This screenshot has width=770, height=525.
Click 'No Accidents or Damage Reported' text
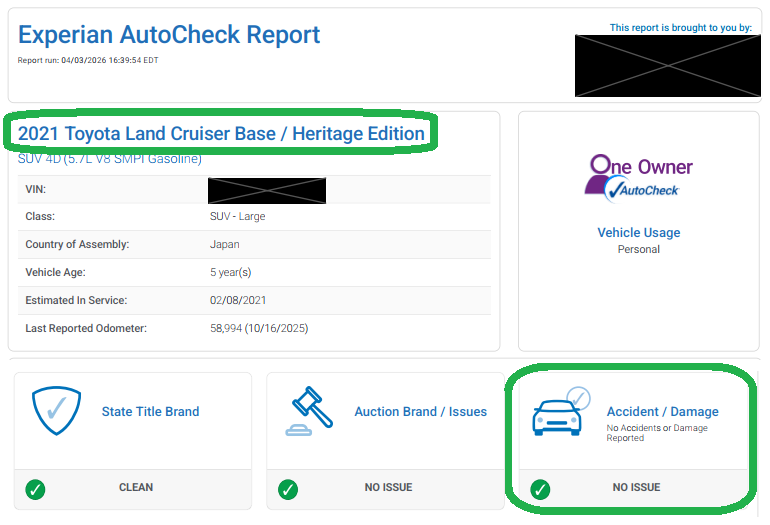(x=657, y=433)
